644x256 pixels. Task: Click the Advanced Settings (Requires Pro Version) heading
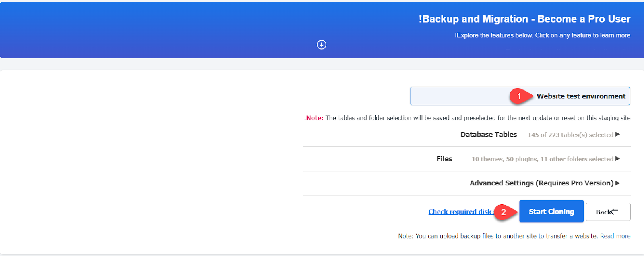tap(541, 183)
